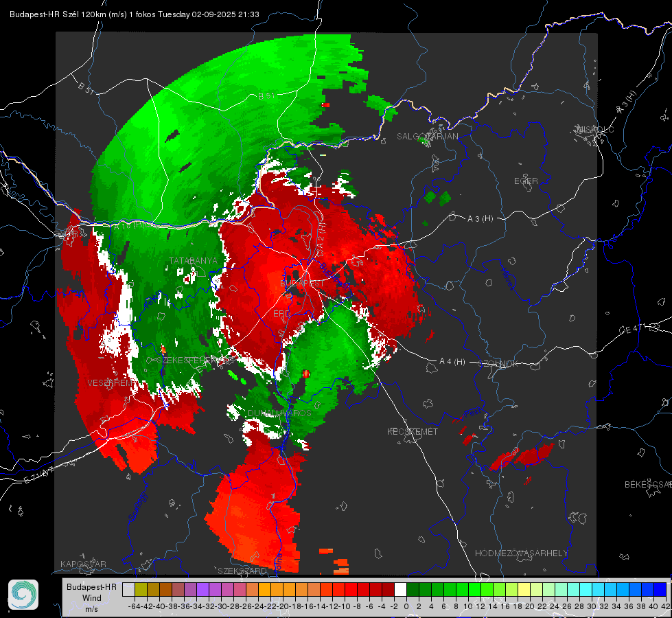
Task: Click the HODMEZOVASARHELY city label
Action: (x=521, y=553)
